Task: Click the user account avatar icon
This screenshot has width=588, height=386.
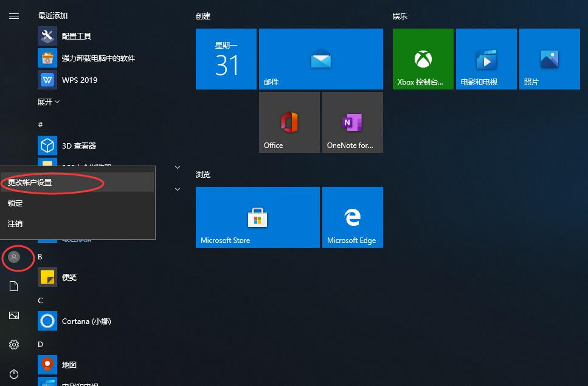Action: click(14, 257)
